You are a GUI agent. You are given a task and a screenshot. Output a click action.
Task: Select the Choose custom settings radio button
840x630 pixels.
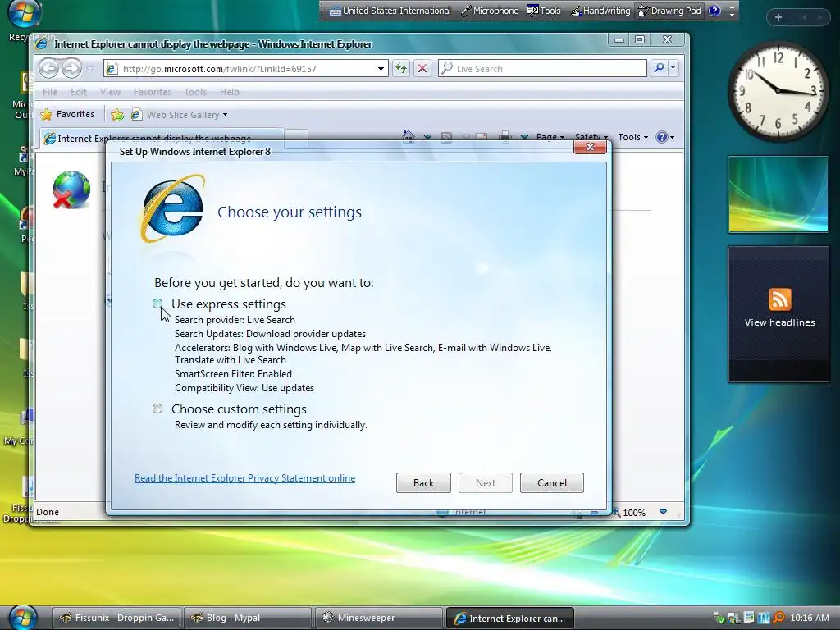pyautogui.click(x=157, y=409)
